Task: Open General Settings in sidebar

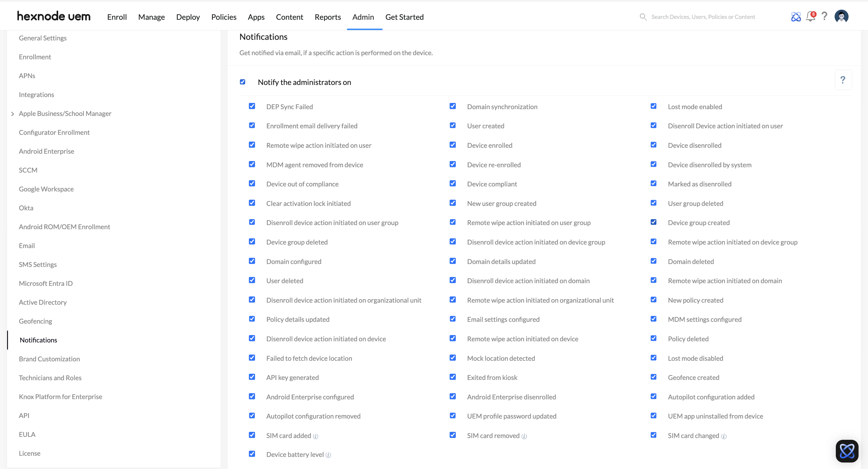Action: tap(43, 38)
